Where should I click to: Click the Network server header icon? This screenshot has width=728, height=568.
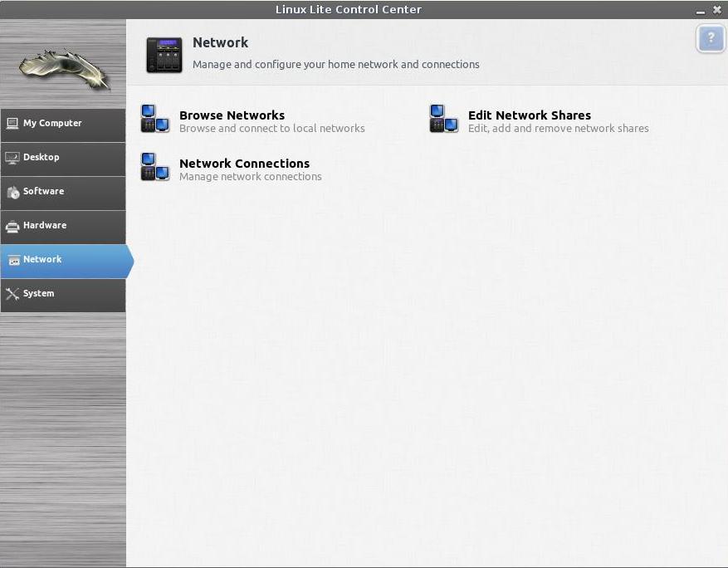coord(164,56)
